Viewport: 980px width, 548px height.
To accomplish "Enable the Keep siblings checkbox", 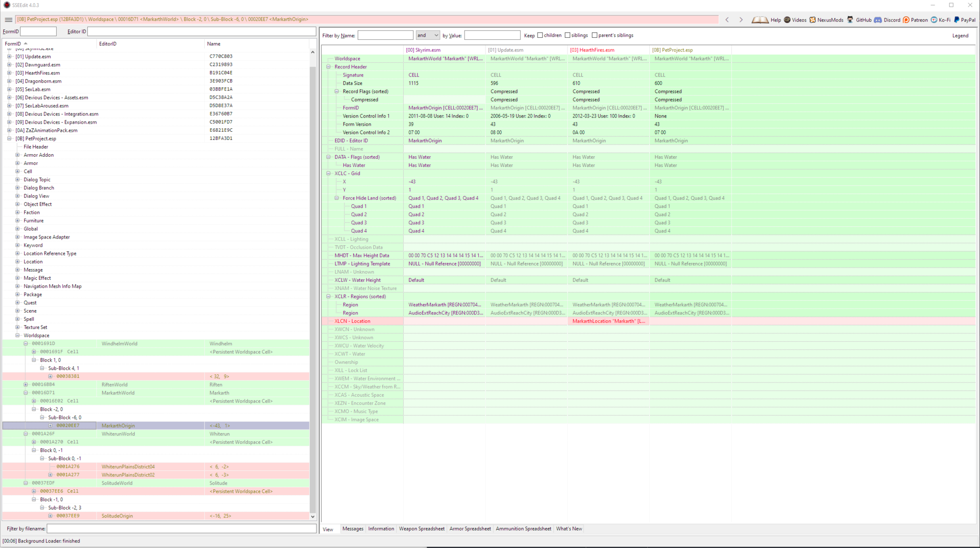I will click(568, 35).
